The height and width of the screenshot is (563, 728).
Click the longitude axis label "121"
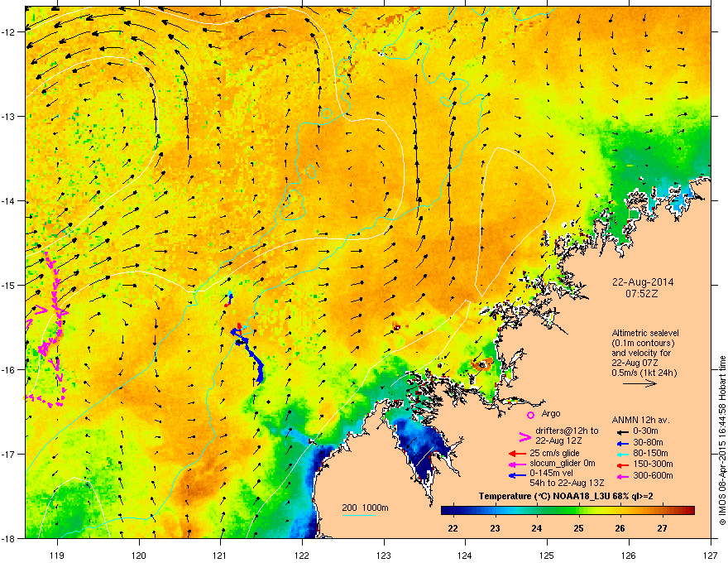pos(220,555)
